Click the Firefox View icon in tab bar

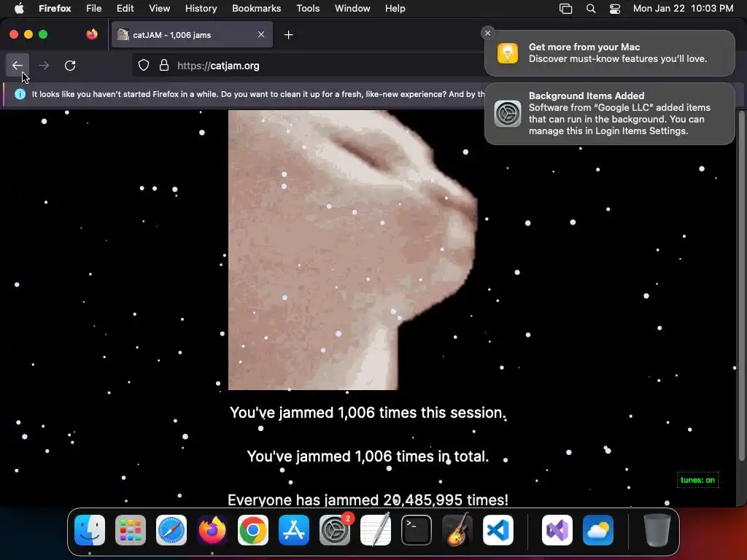[92, 34]
